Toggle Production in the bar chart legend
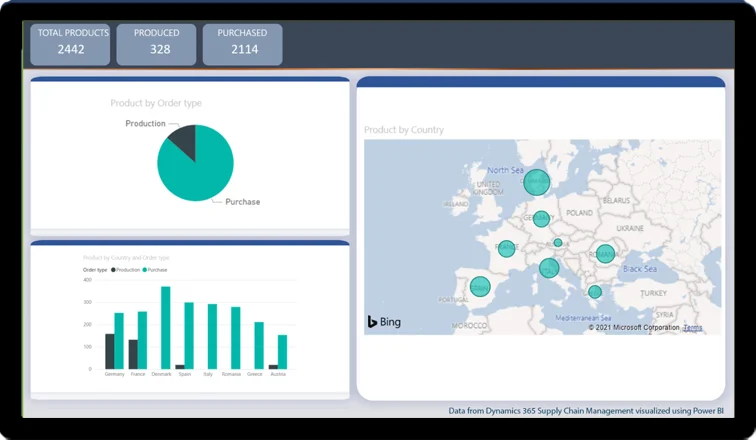The height and width of the screenshot is (440, 756). click(x=126, y=270)
